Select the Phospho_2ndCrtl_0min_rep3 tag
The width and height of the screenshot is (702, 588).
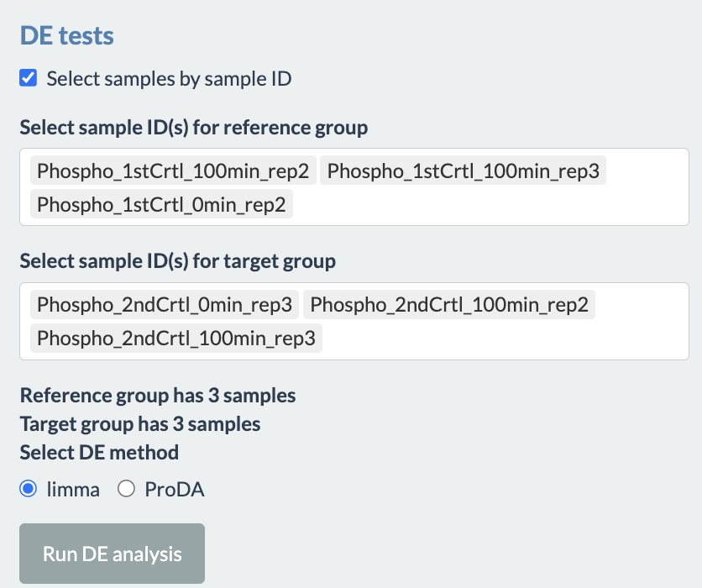coord(165,305)
